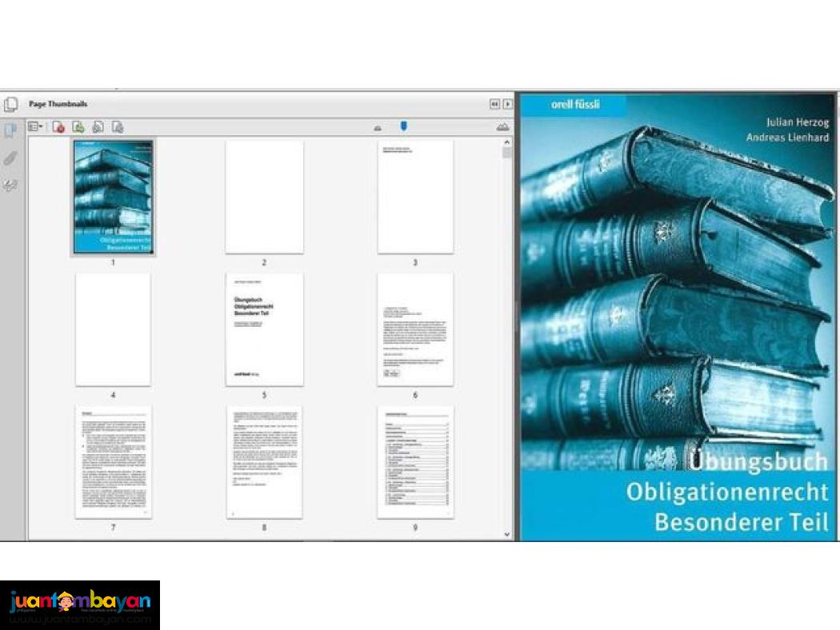
Task: Select the blank page 4 thumbnail
Action: pyautogui.click(x=113, y=329)
